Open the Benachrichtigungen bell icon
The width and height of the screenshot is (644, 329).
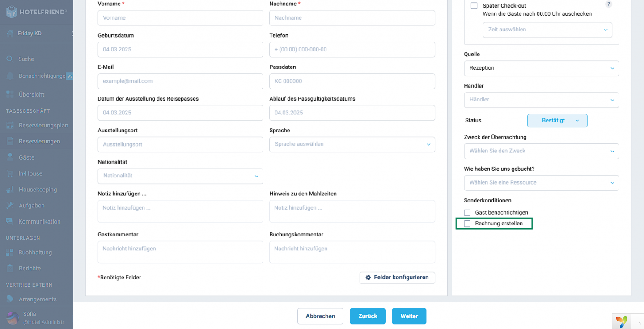(10, 76)
